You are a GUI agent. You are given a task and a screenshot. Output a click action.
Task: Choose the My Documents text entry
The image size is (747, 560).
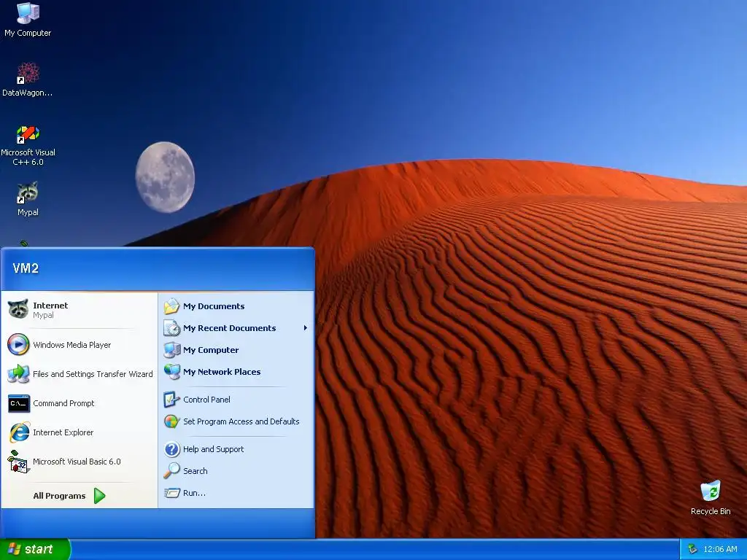click(214, 306)
